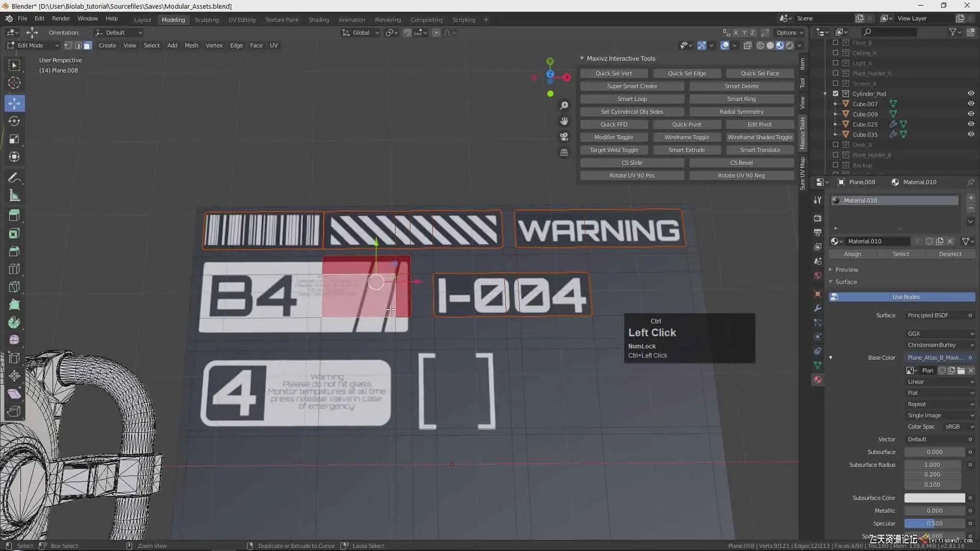This screenshot has width=980, height=551.
Task: Open the Global transform orientation dropdown
Action: (x=361, y=33)
